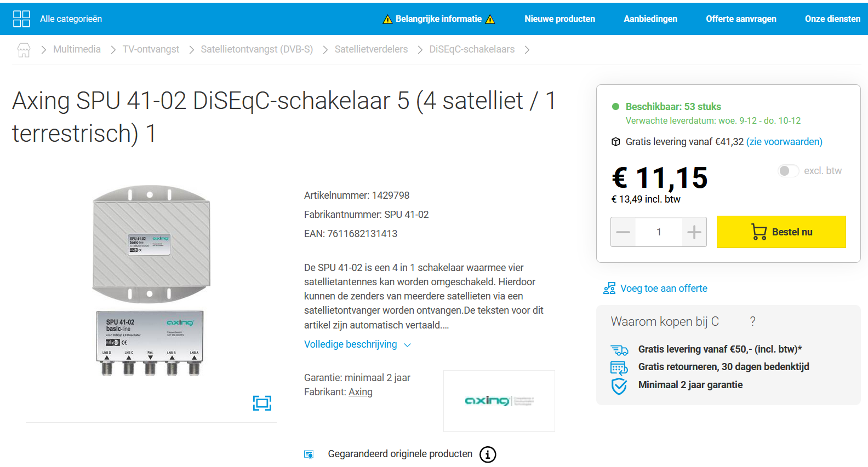Click the free delivery truck icon
Screen dimensions: 868x467
coord(619,350)
